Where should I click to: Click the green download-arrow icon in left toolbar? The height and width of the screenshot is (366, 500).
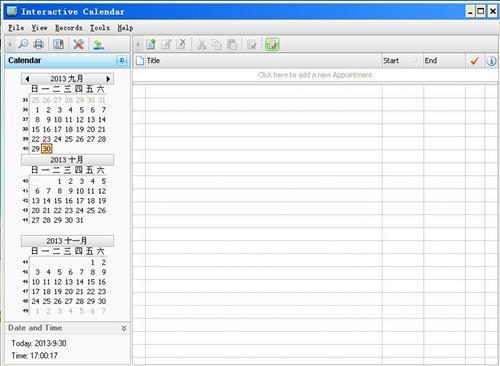(98, 44)
